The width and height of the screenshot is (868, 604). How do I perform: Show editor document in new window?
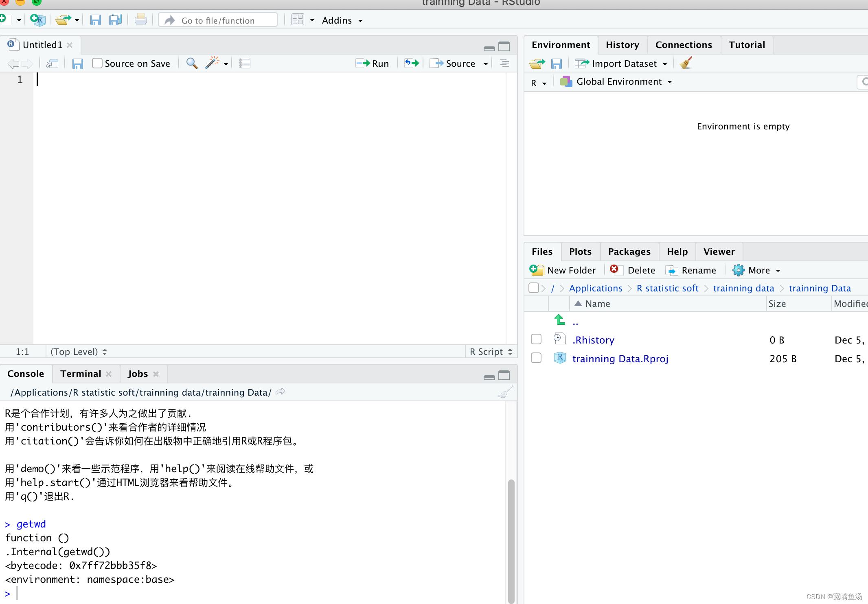point(52,63)
